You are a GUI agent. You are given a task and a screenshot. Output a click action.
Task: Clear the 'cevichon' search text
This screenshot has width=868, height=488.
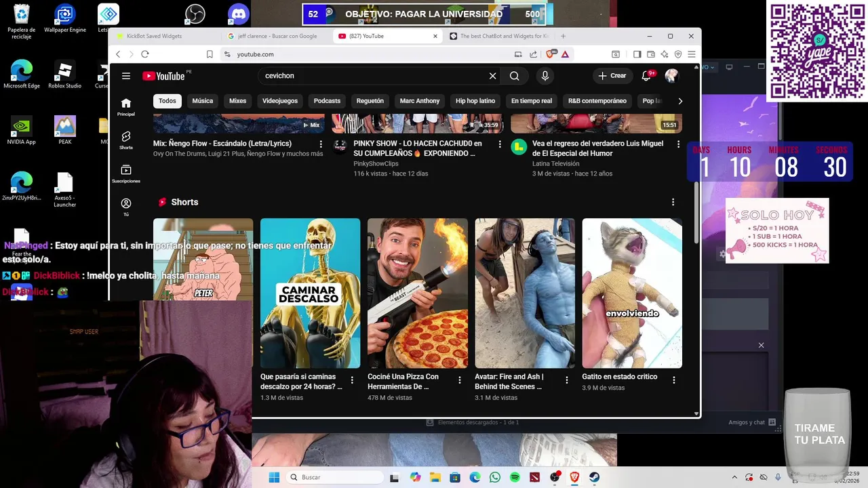pyautogui.click(x=493, y=76)
